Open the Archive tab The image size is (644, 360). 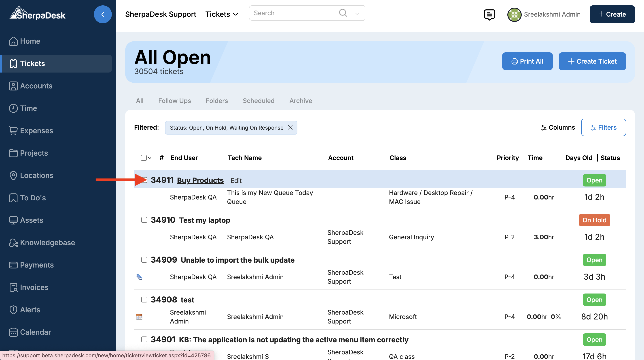click(301, 101)
